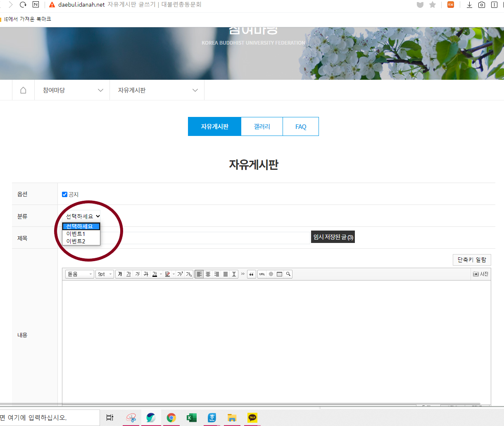The height and width of the screenshot is (426, 504).
Task: Choose 선택하세요 in dropdown list
Action: point(81,226)
